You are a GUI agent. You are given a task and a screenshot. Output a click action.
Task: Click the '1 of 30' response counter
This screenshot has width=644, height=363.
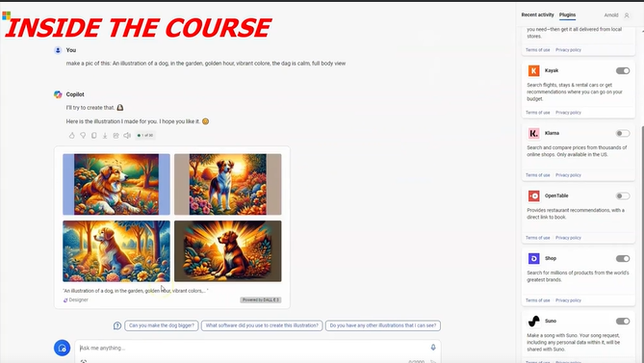point(145,135)
